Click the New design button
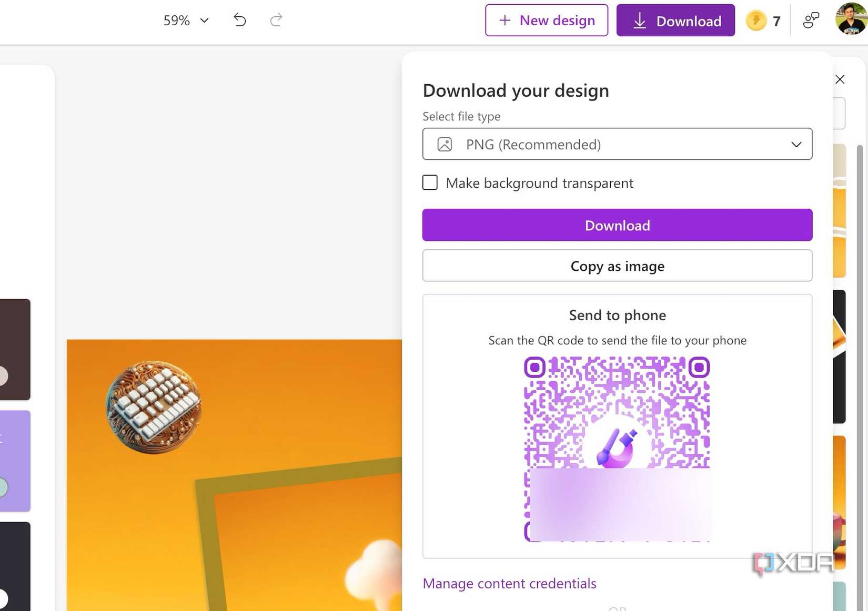The image size is (868, 611). click(547, 21)
